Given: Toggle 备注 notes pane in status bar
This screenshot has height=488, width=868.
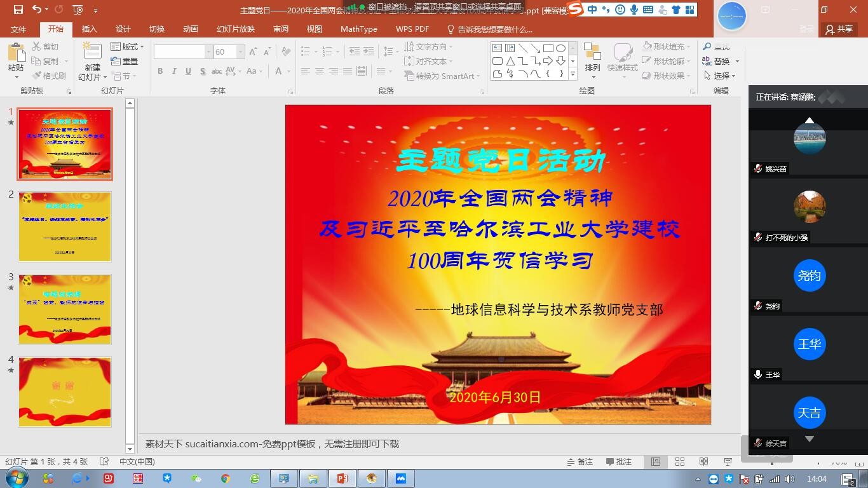Looking at the screenshot, I should click(x=580, y=462).
